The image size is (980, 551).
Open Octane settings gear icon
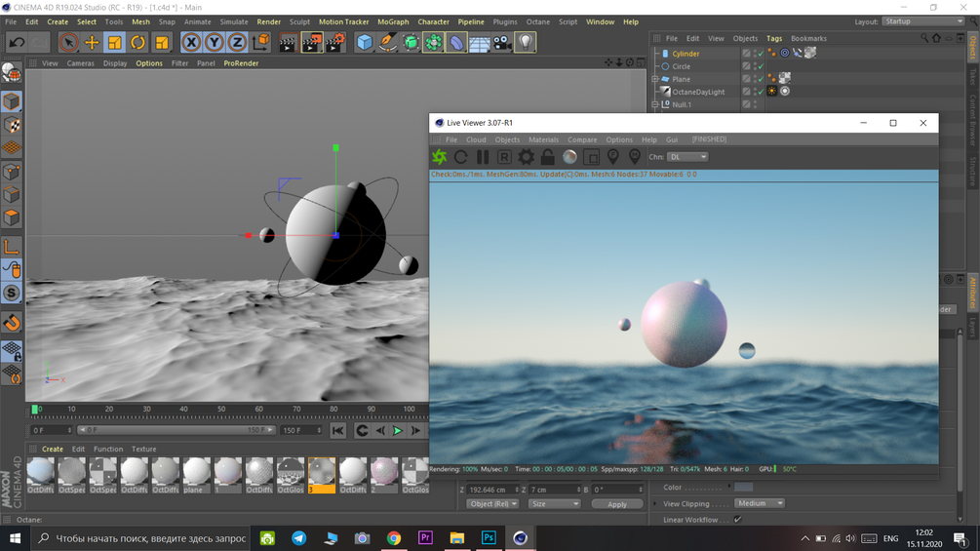(526, 157)
